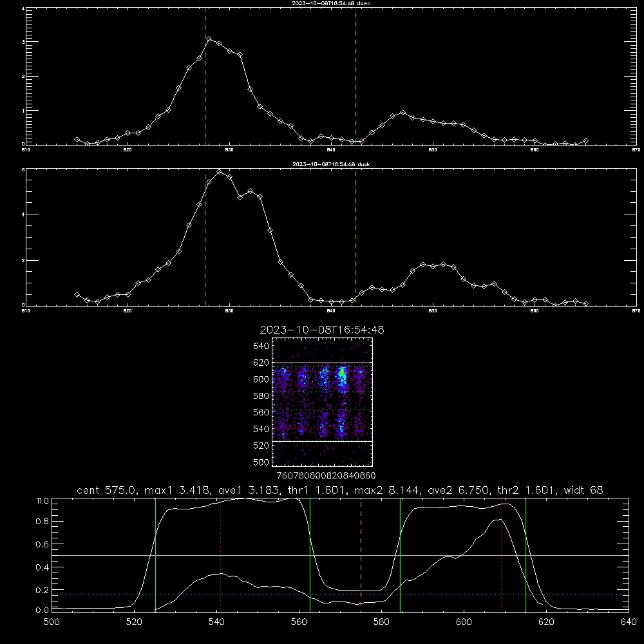
Task: Click the dawn plot title text
Action: 331,3
